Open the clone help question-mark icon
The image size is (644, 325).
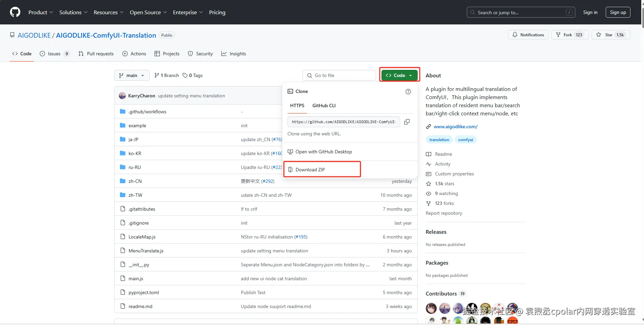[408, 92]
